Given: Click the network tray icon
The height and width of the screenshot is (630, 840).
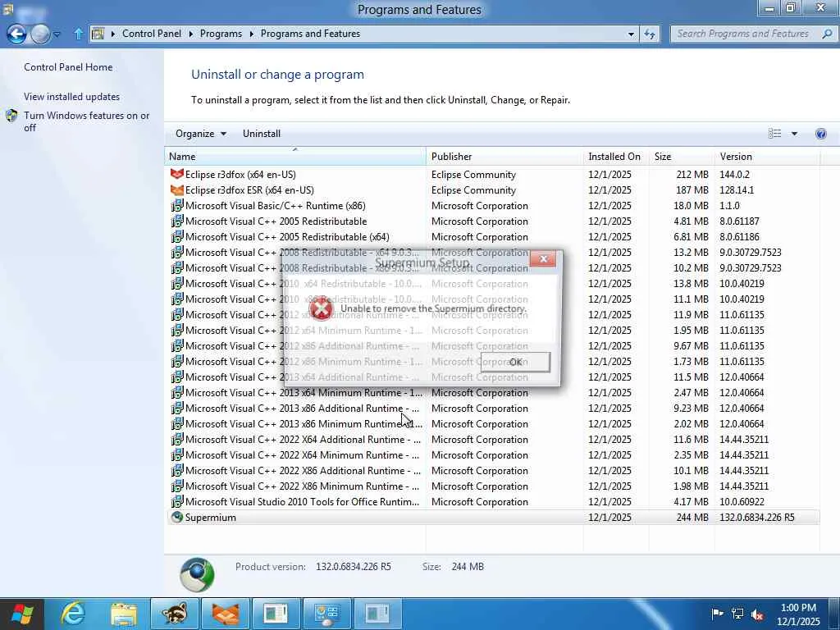Looking at the screenshot, I should click(737, 614).
